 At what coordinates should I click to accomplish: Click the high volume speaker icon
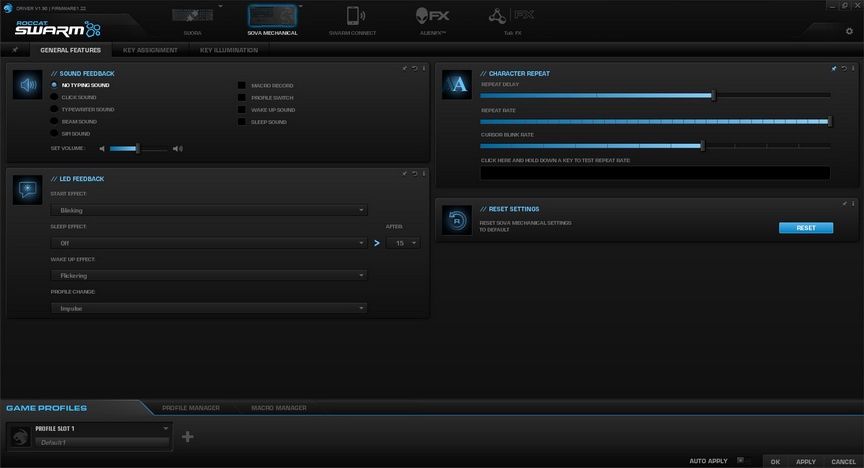click(x=177, y=148)
